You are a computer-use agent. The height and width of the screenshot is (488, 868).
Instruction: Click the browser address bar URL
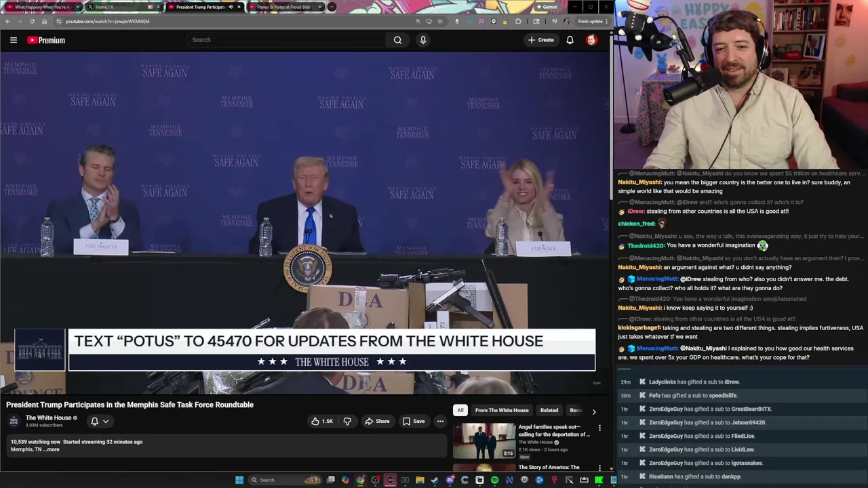tap(107, 21)
